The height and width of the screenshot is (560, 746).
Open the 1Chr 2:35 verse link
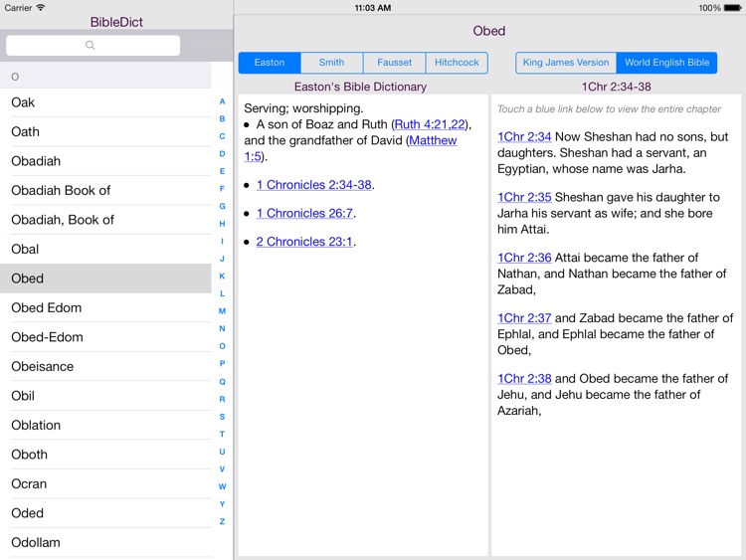coord(524,197)
